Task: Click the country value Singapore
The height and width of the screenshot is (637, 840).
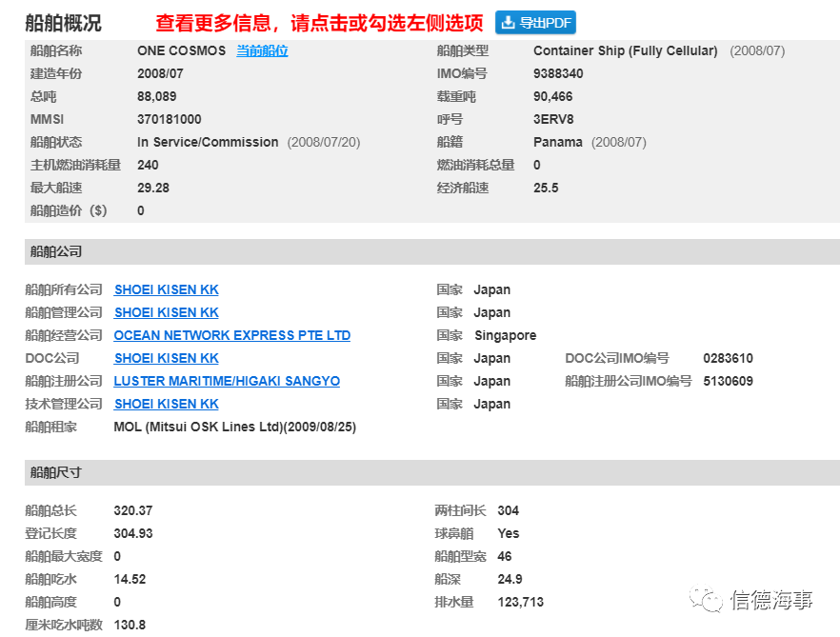Action: point(505,335)
